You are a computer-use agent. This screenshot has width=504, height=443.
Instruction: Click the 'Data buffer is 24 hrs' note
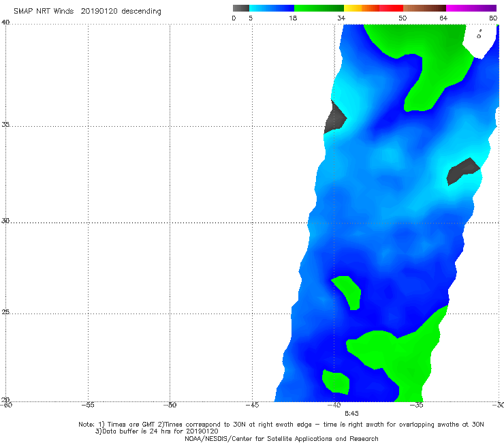coord(157,431)
